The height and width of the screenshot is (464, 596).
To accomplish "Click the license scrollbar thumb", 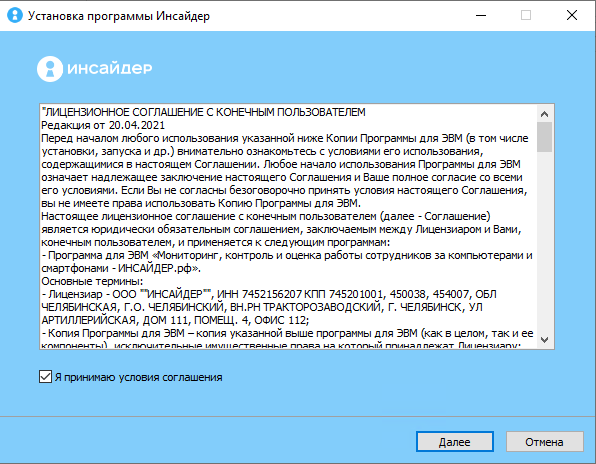I will 544,137.
